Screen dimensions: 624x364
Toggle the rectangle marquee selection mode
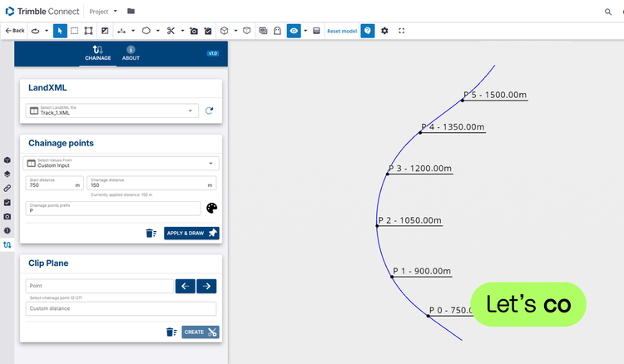tap(74, 31)
